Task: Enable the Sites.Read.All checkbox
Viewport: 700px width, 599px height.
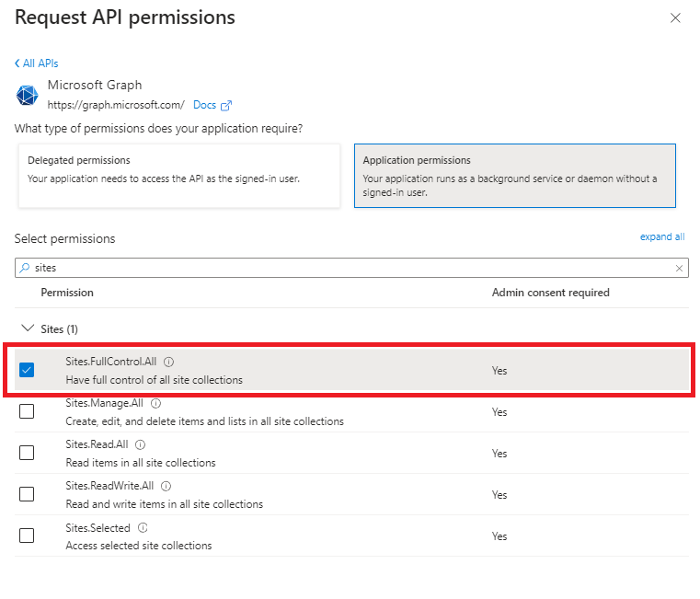Action: tap(27, 453)
